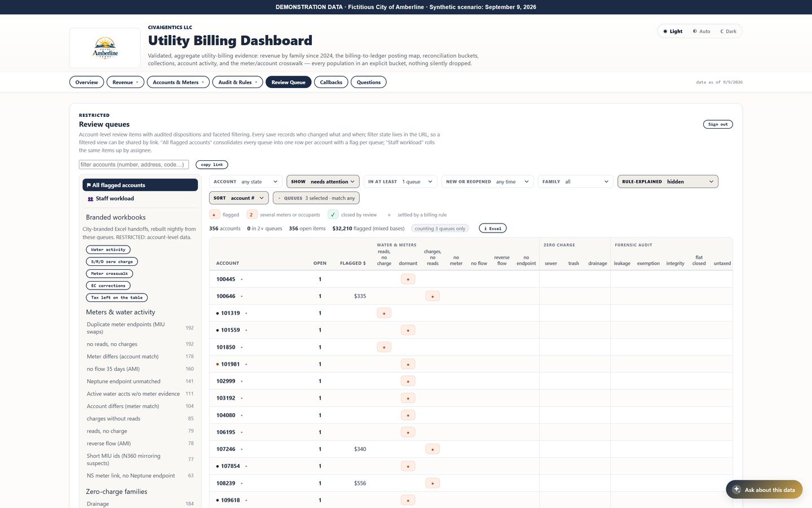The width and height of the screenshot is (812, 508).
Task: Open the Duplicate meter endpoints queue
Action: tap(140, 328)
